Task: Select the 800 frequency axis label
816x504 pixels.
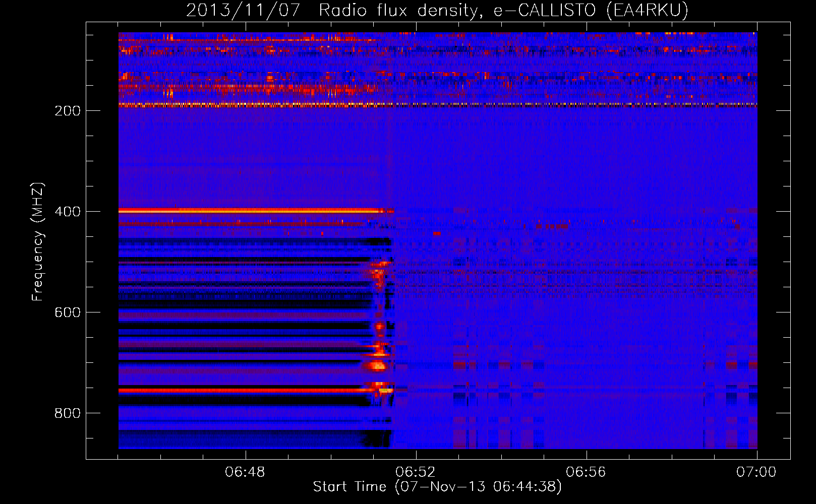Action: 68,413
